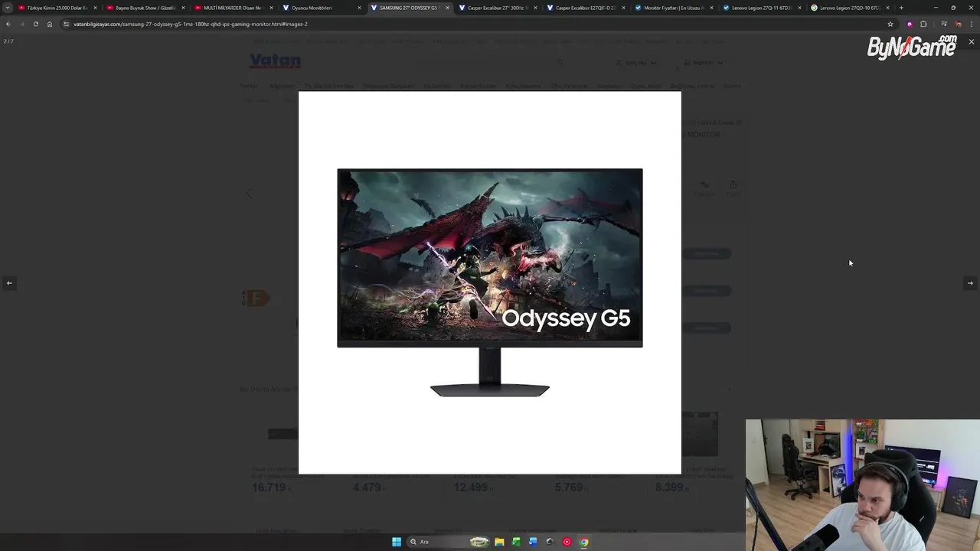
Task: Close the Monitör Fiyatları tab
Action: [x=711, y=8]
